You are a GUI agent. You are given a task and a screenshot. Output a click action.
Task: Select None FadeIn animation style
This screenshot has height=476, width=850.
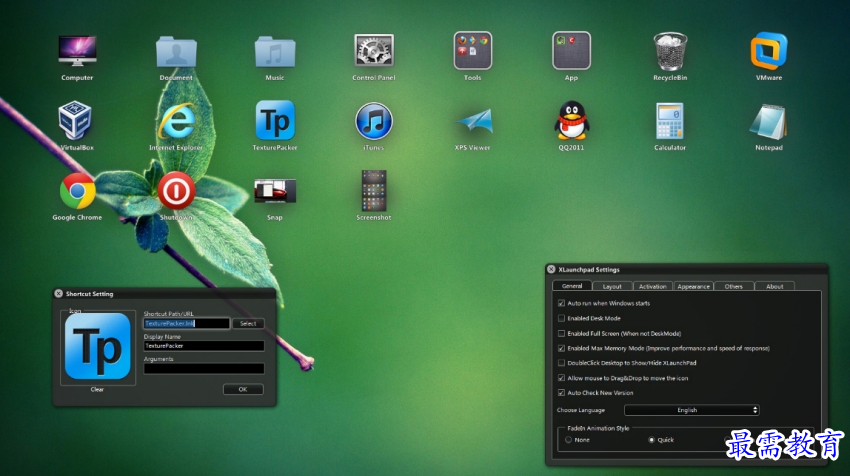tap(568, 440)
